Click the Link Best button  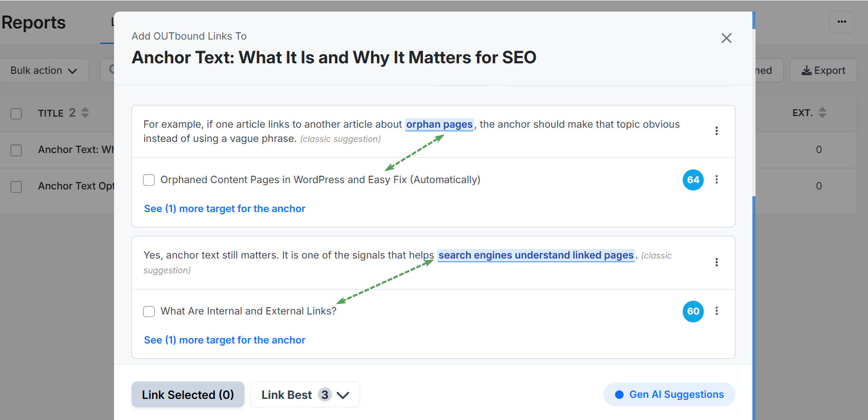[x=305, y=395]
